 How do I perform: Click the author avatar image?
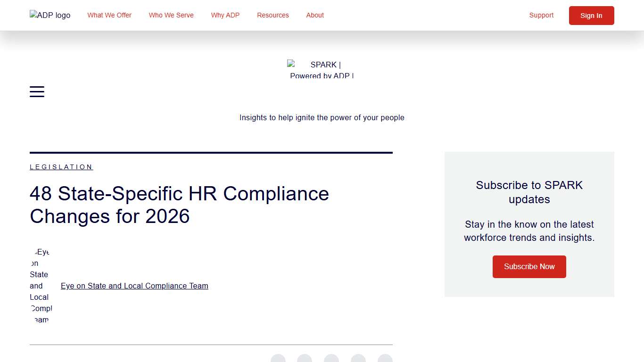point(41,286)
